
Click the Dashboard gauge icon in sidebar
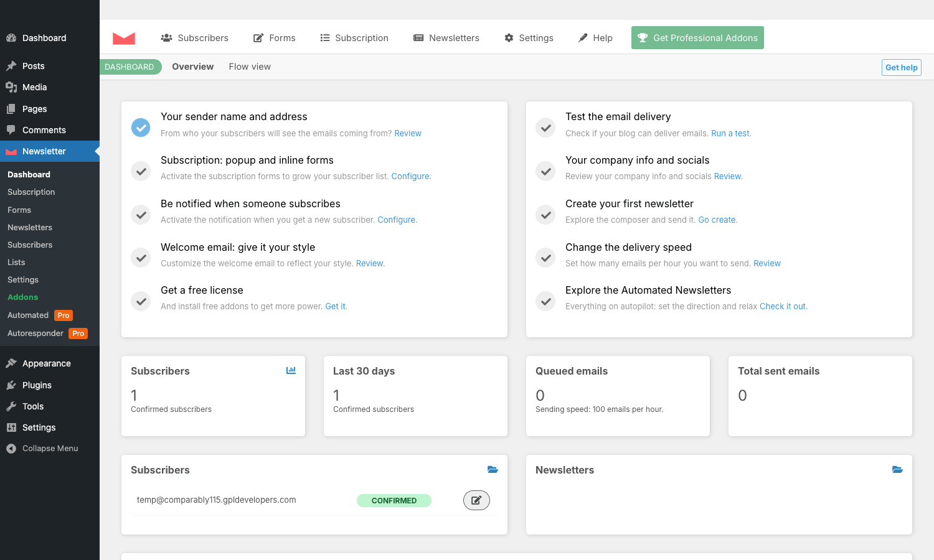point(11,38)
